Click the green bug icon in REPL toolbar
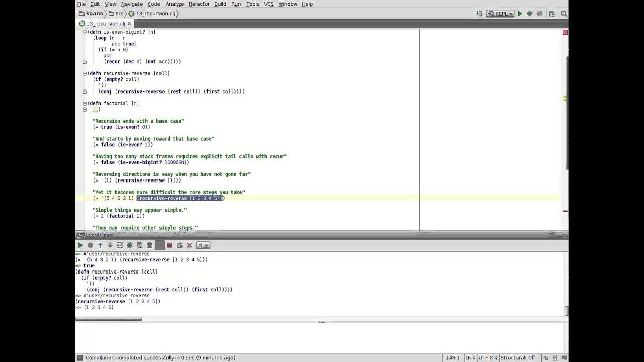The width and height of the screenshot is (644, 362). tap(130, 245)
